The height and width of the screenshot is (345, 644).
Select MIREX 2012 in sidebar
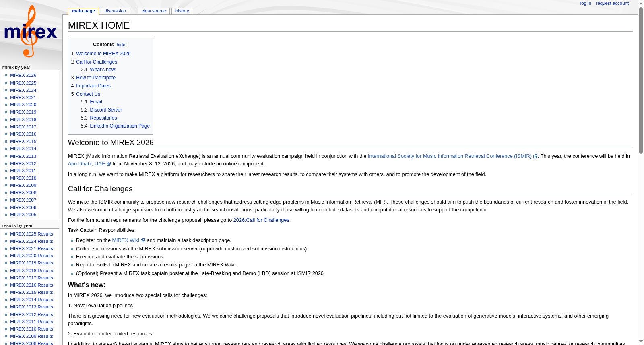[x=23, y=163]
